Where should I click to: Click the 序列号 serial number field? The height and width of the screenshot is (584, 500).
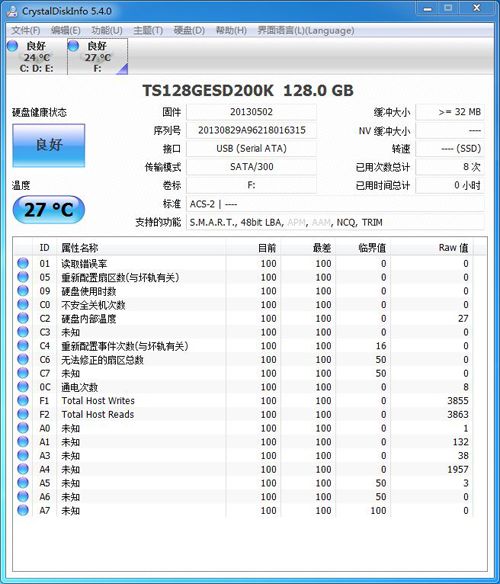tap(251, 130)
